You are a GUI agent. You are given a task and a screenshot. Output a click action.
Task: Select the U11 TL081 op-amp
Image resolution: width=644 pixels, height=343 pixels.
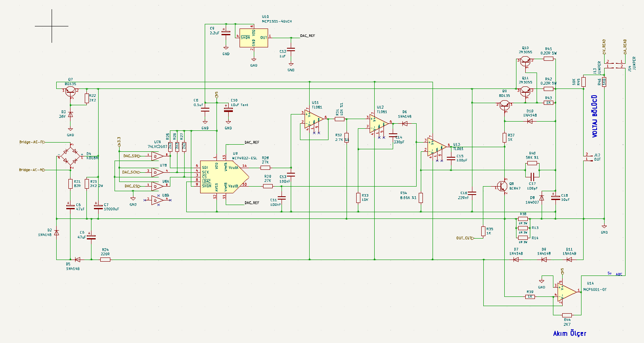[314, 119]
